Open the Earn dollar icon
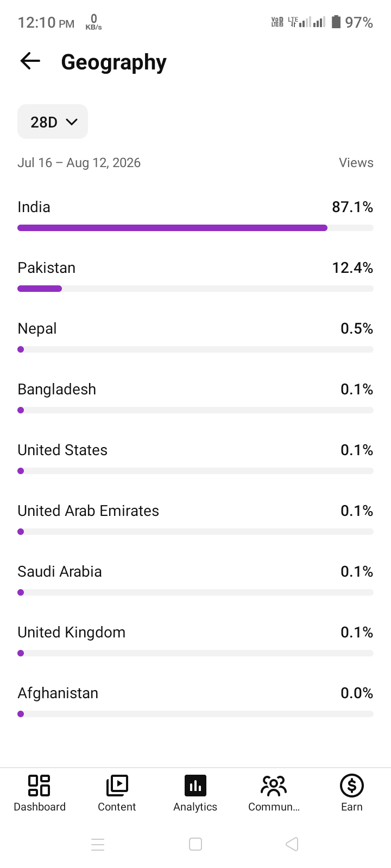 tap(352, 785)
